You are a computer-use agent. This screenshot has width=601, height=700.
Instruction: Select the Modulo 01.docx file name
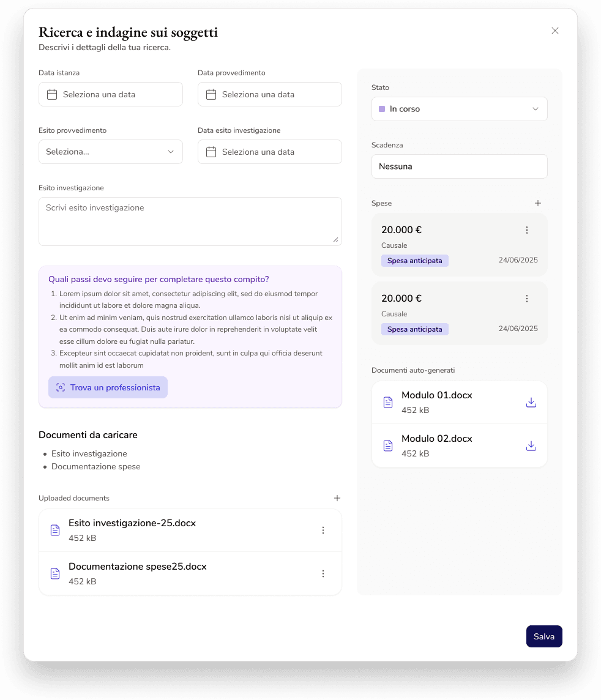pyautogui.click(x=437, y=395)
